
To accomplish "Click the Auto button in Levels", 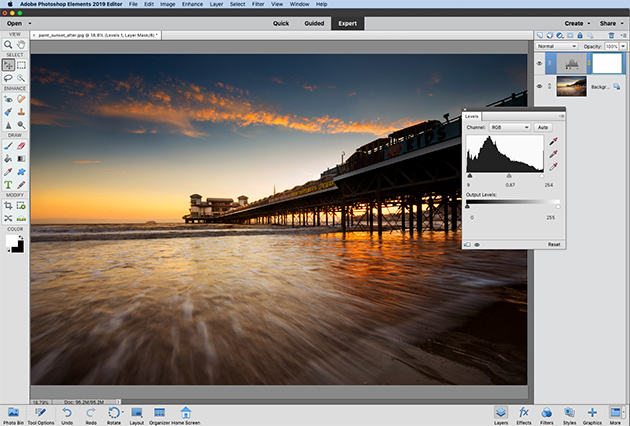I will [543, 127].
